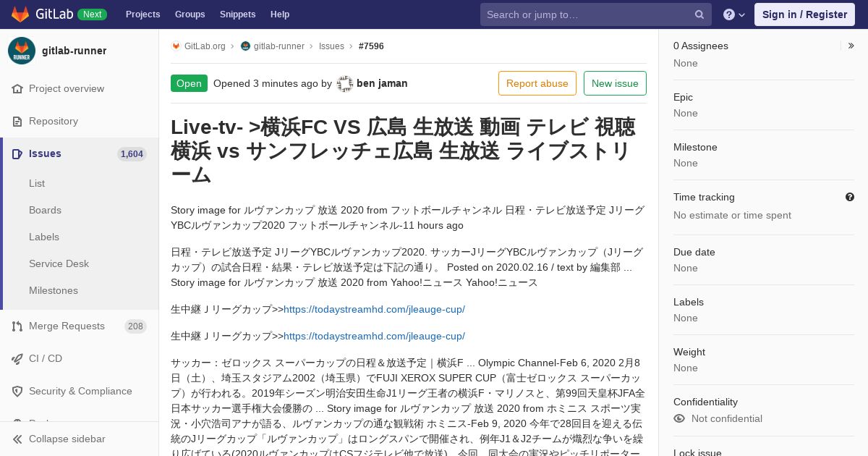Go to Snippets in the top bar

pos(237,14)
